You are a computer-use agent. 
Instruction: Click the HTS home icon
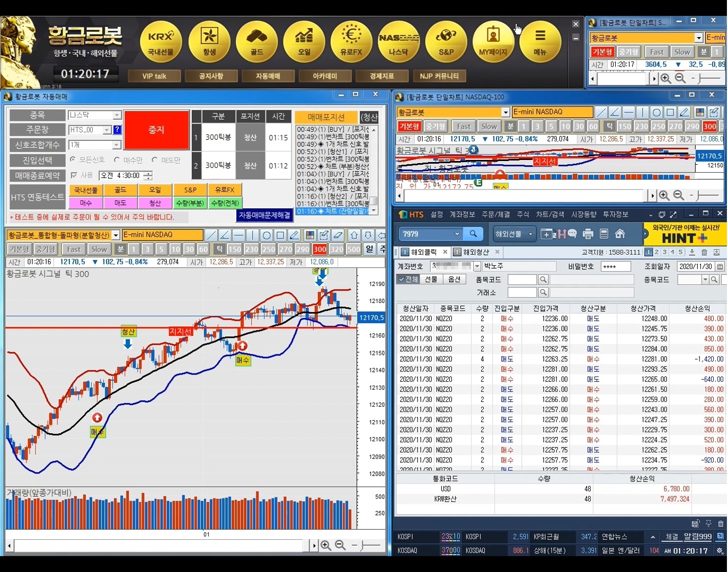[620, 234]
